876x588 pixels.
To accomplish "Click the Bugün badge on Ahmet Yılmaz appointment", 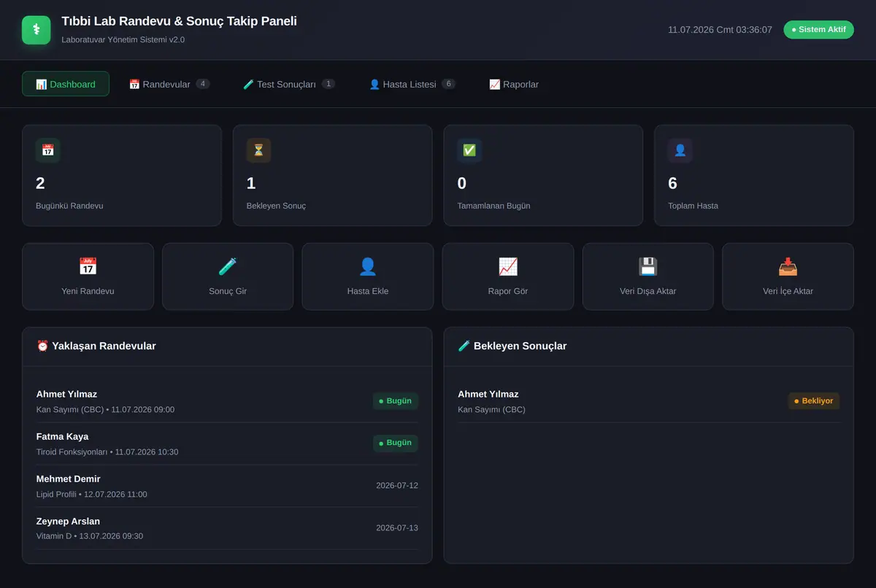I will [x=396, y=401].
